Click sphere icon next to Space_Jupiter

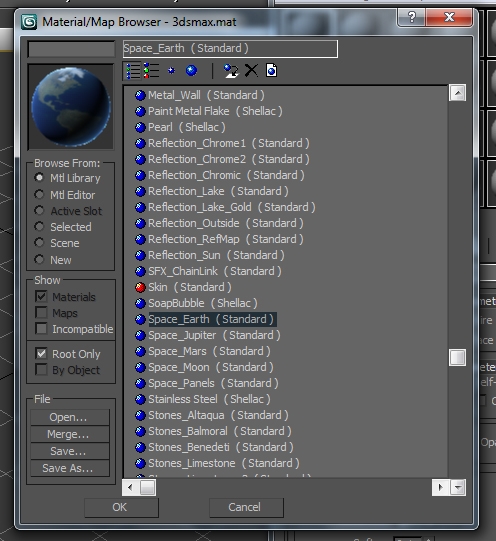pyautogui.click(x=140, y=336)
